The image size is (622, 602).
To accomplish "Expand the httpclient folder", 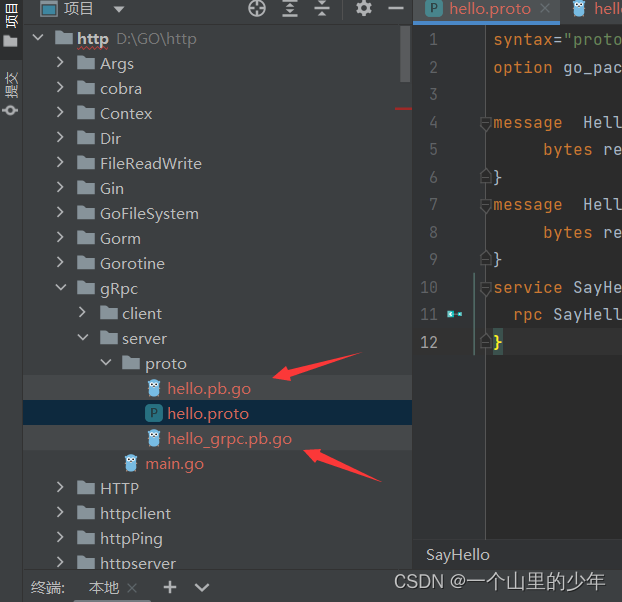I will point(60,512).
